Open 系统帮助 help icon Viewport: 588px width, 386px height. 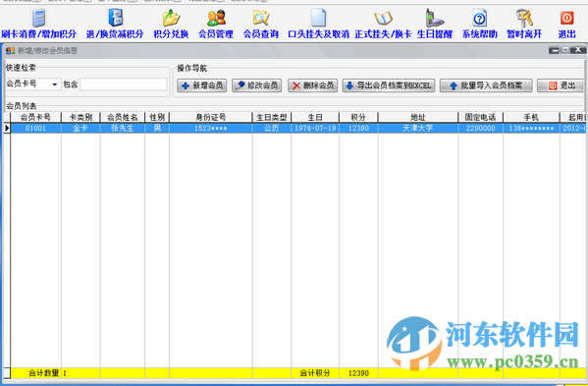pos(480,18)
